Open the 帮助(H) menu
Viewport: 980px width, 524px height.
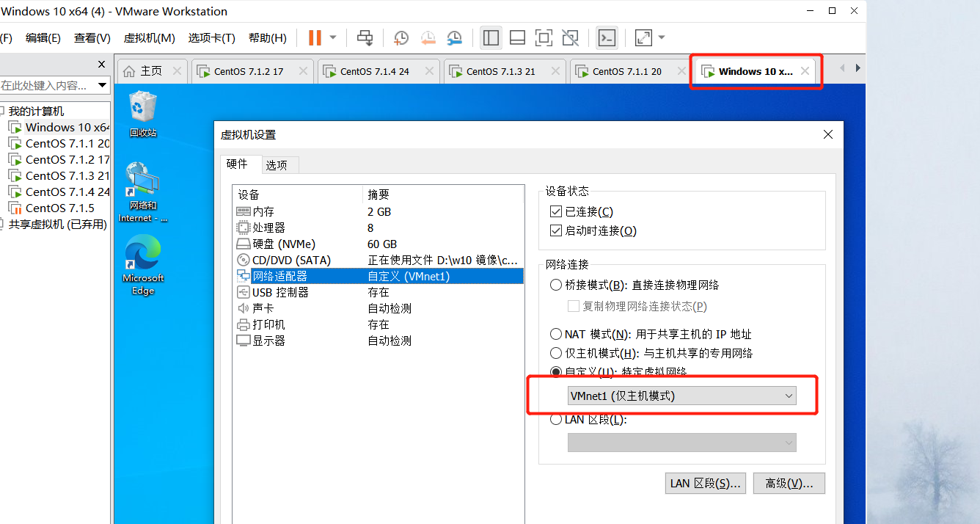pos(268,37)
